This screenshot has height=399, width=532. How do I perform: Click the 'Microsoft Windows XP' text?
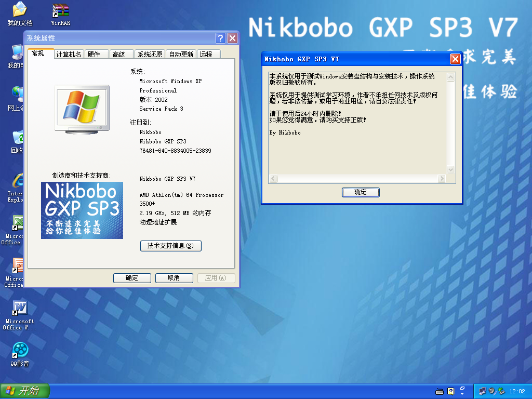(170, 82)
